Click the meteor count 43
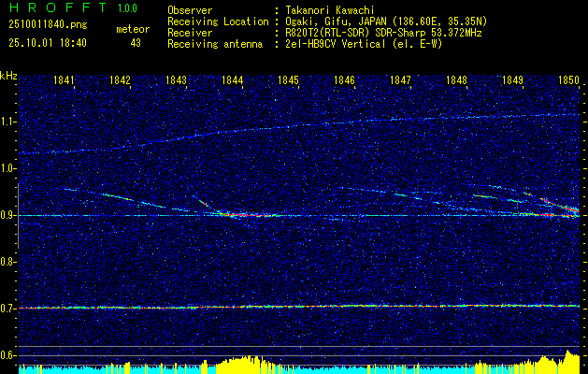 (136, 43)
